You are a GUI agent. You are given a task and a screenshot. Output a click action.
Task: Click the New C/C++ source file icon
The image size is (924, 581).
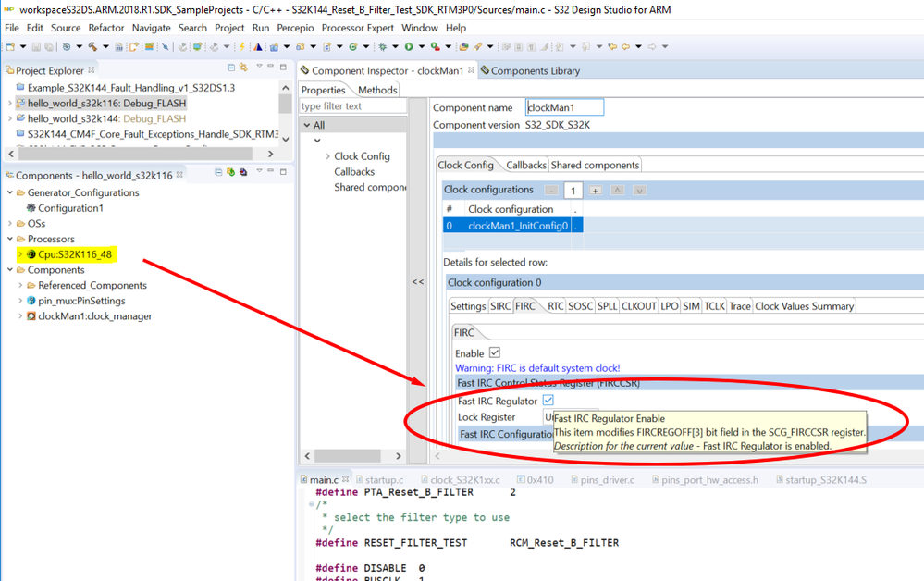(x=327, y=46)
